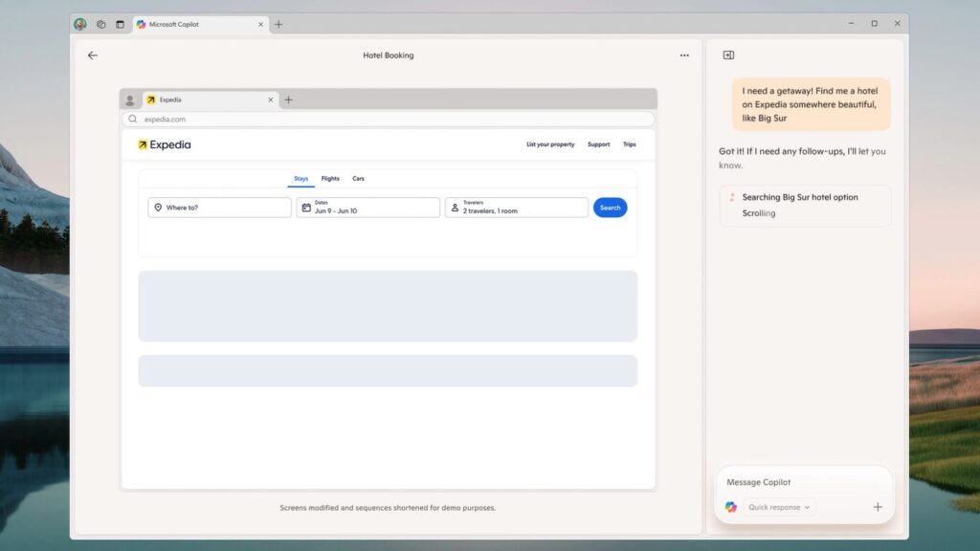
Task: Open the three-dot more options menu
Action: (x=684, y=55)
